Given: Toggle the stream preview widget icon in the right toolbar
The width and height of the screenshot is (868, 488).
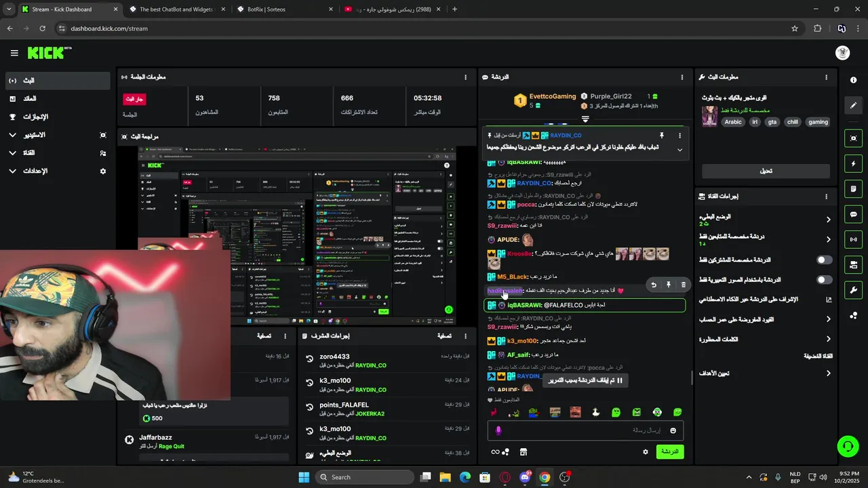Looking at the screenshot, I should [853, 138].
